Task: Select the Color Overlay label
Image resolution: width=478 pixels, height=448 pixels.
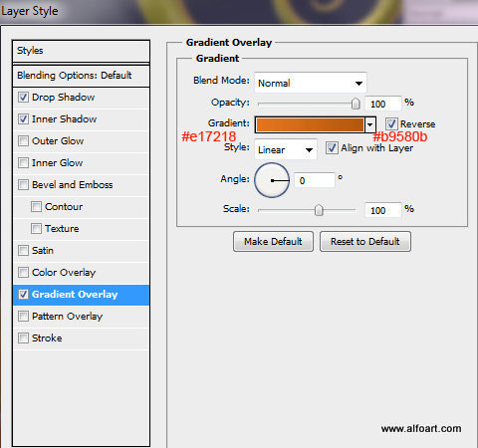Action: tap(64, 273)
